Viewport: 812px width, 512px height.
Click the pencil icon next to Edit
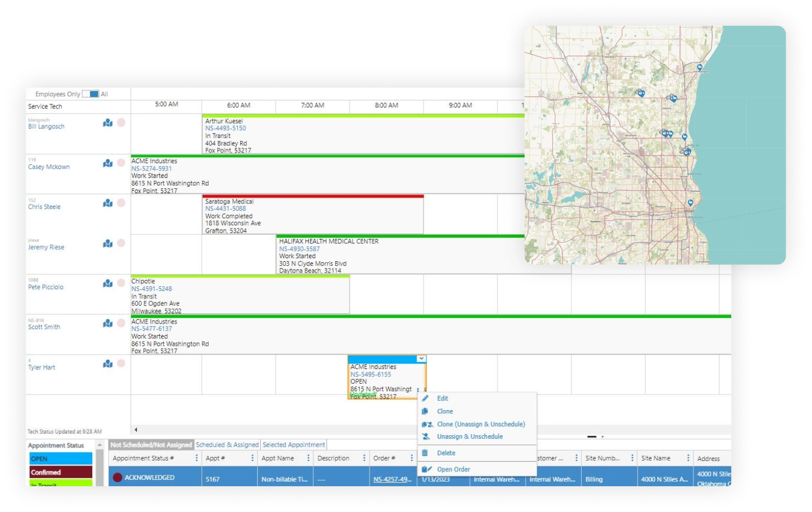(425, 398)
